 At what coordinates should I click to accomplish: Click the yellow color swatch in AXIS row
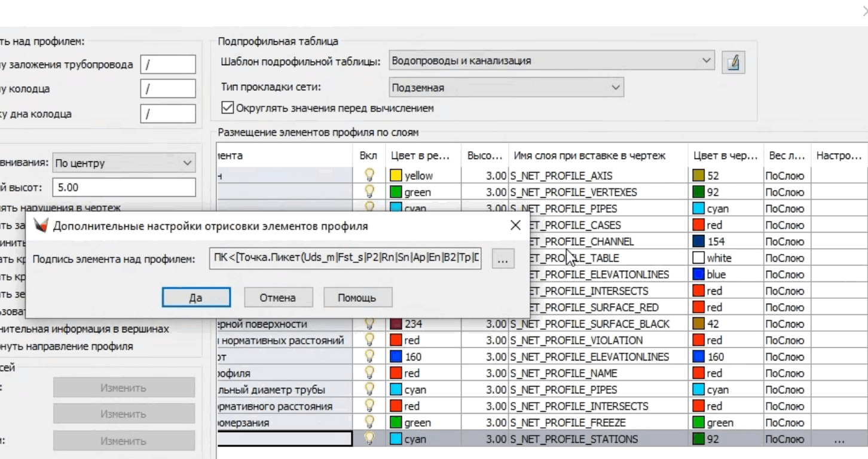(x=396, y=176)
